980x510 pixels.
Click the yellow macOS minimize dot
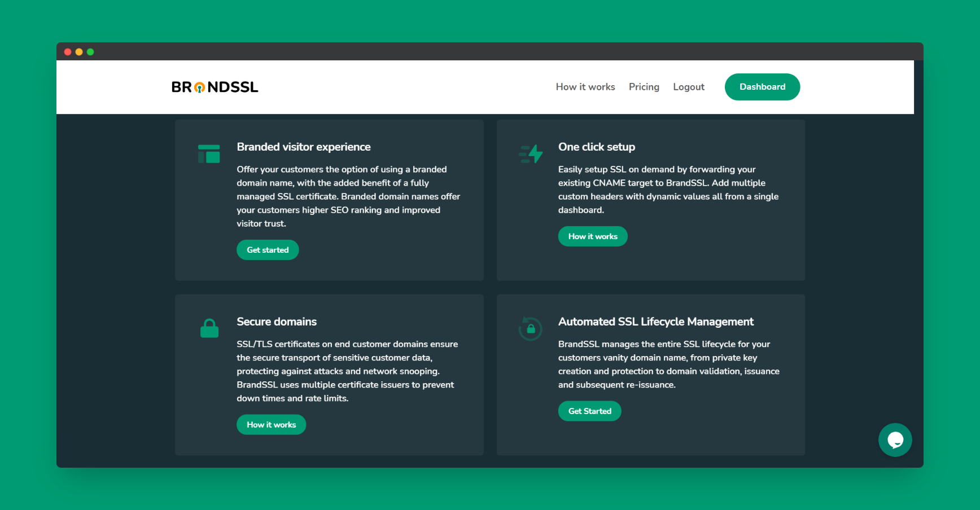pos(79,51)
